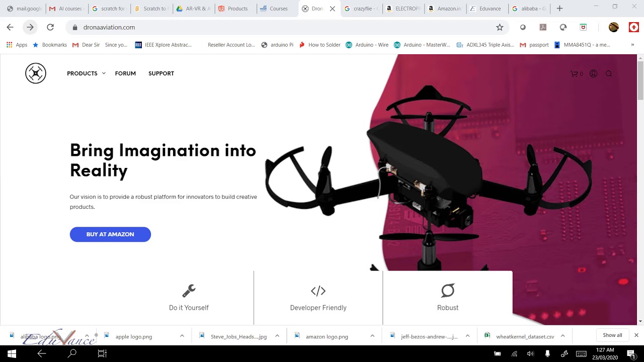Screen dimensions: 644x362
Task: Click the site search magnifier icon
Action: 609,73
